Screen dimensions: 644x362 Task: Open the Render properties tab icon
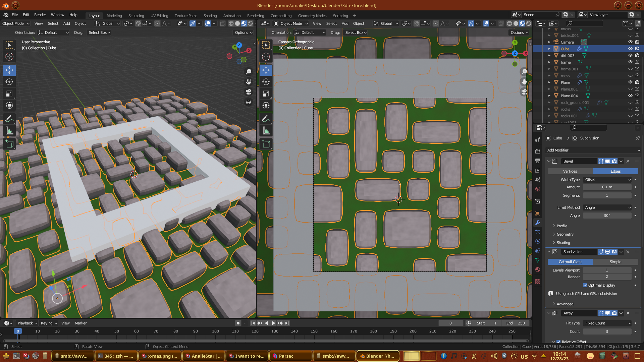[538, 151]
